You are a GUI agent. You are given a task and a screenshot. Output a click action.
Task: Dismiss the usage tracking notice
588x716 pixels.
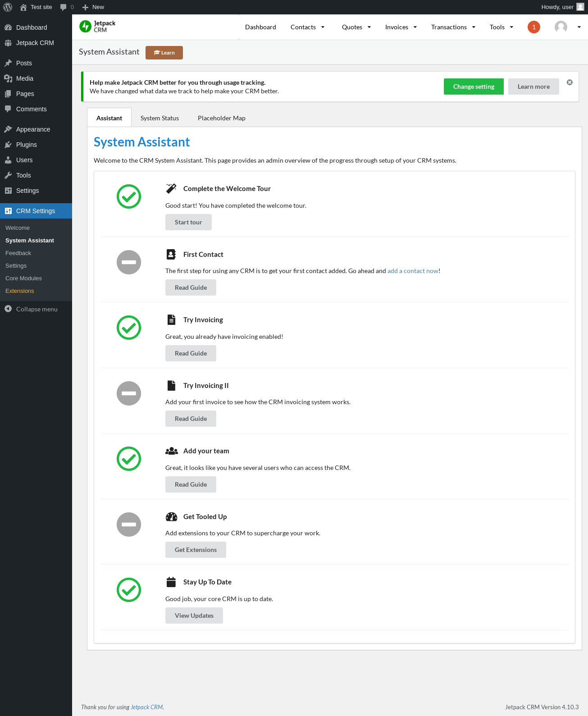[570, 82]
